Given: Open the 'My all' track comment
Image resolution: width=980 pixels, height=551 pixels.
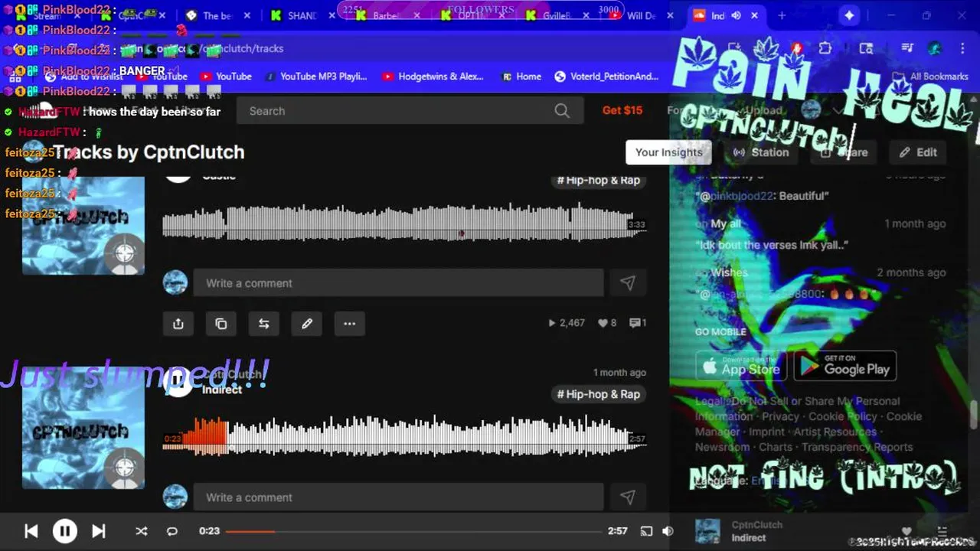Looking at the screenshot, I should 726,224.
